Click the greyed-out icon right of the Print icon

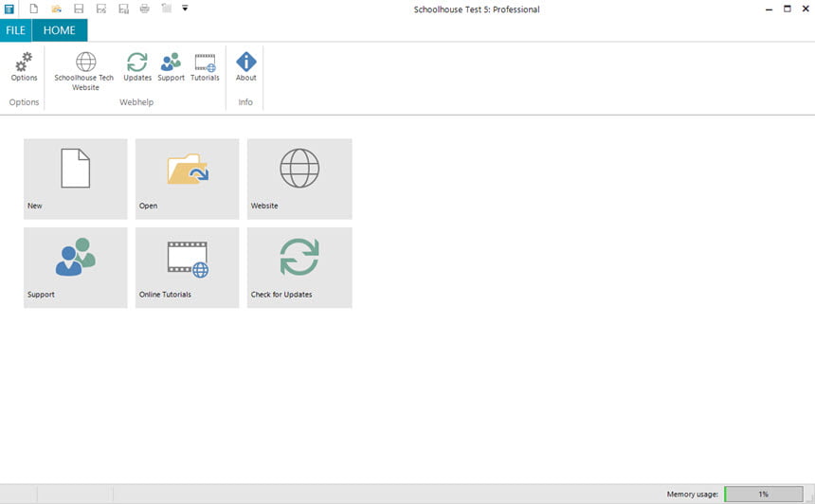167,8
